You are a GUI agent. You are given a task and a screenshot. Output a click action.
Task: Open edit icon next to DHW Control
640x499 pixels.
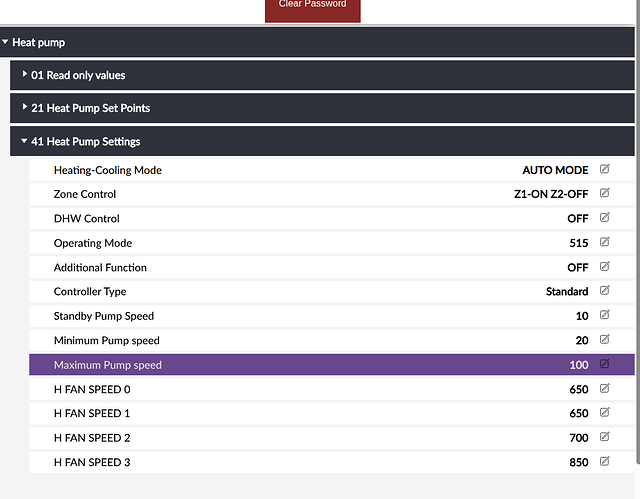click(604, 218)
